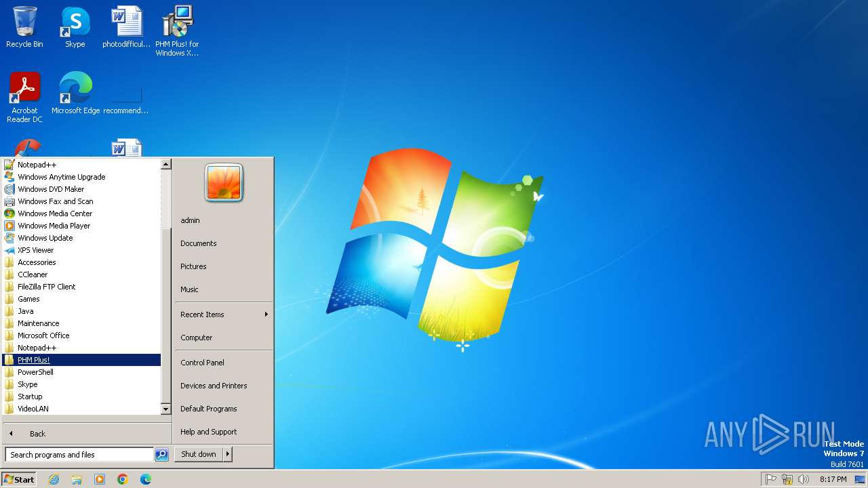The width and height of the screenshot is (868, 488).
Task: Expand the Startup folder
Action: 81,396
